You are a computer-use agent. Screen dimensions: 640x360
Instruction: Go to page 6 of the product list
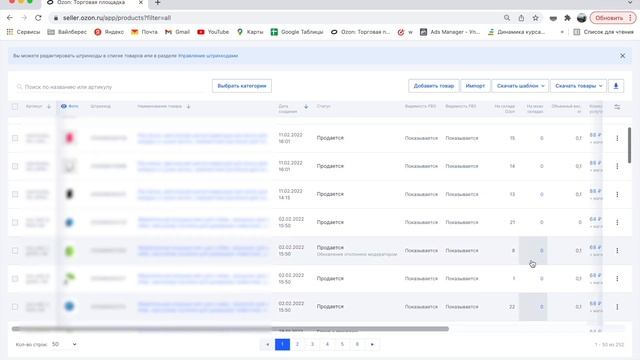coord(357,344)
